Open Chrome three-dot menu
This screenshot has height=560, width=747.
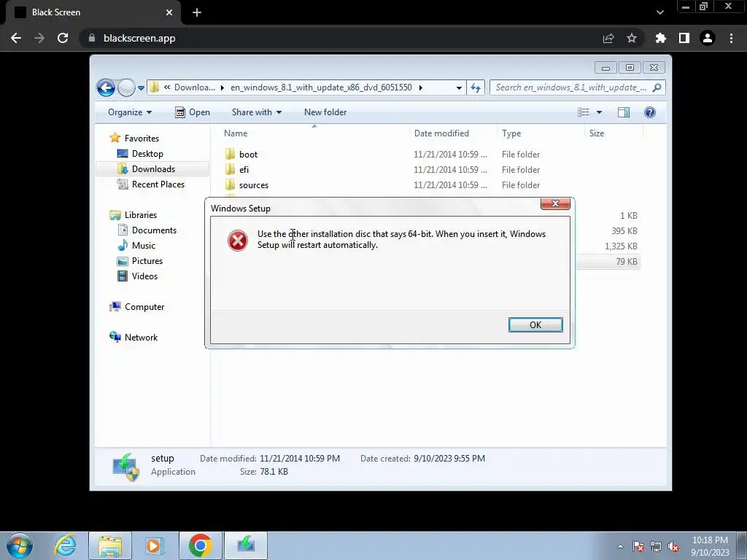click(731, 38)
